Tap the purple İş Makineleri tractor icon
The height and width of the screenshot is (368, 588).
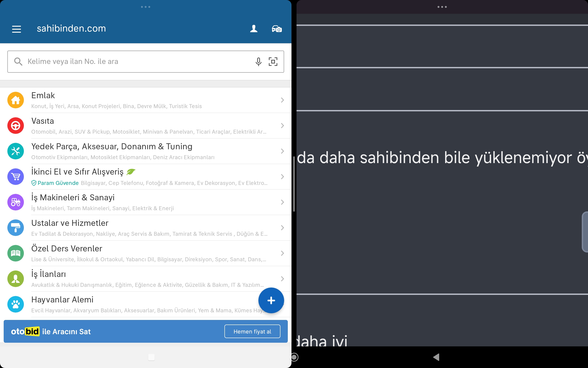pos(16,202)
